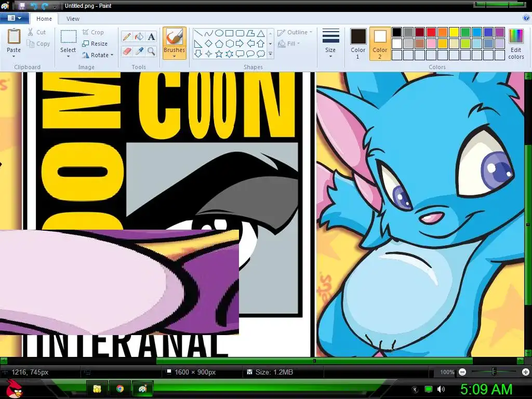532x399 pixels.
Task: Open the Paste dropdown arrow
Action: 14,56
